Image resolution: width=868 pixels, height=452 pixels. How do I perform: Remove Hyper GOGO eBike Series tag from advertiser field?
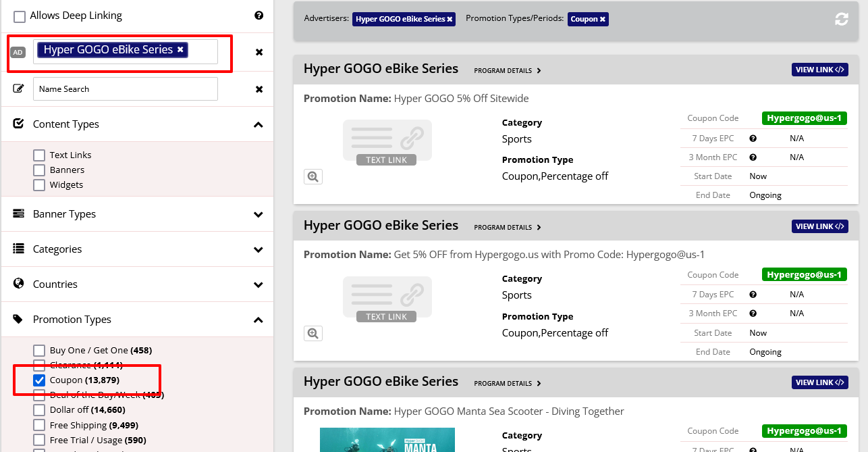(180, 50)
